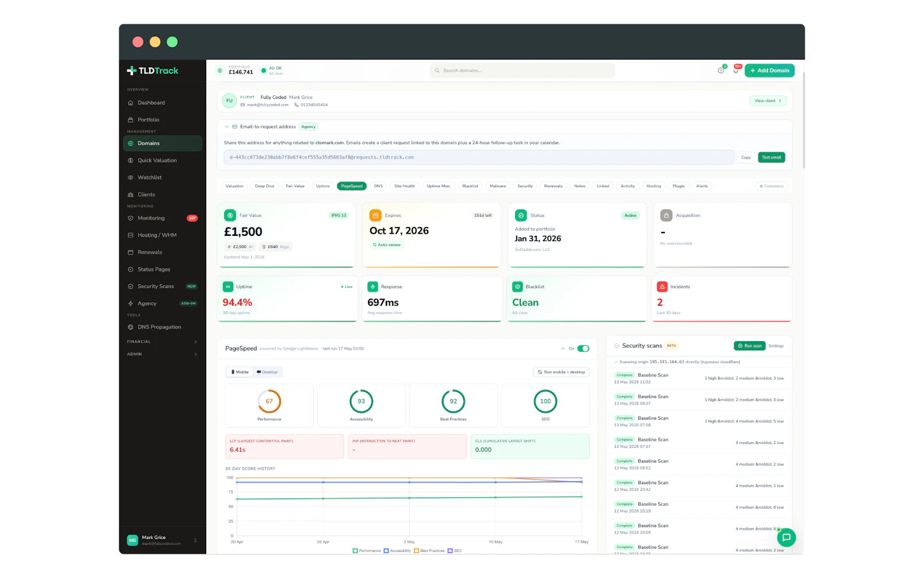This screenshot has width=924, height=578.
Task: Click the Blacklist shield card icon
Action: click(517, 287)
